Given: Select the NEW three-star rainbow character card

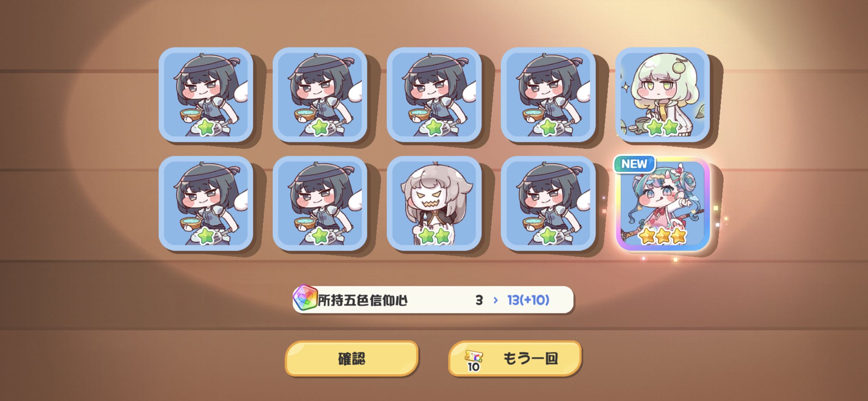Looking at the screenshot, I should [x=663, y=204].
